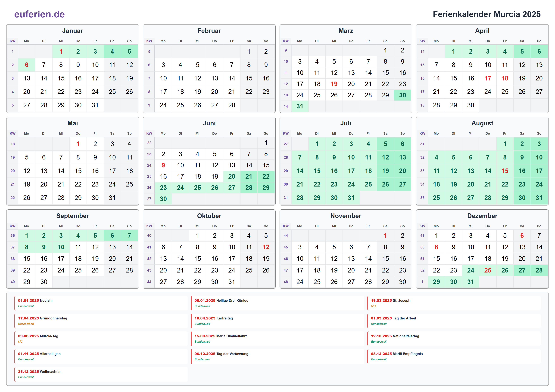Click date 28 in Februar
Image resolution: width=555 pixels, height=392 pixels.
pyautogui.click(x=232, y=105)
